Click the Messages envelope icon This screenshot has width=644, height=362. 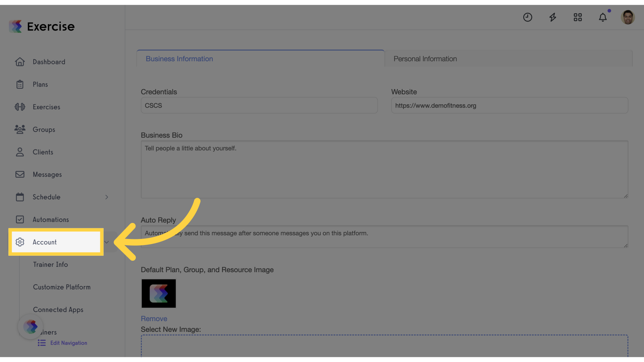[x=20, y=174]
